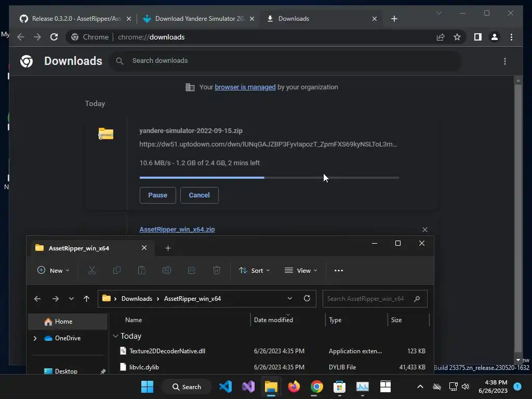The height and width of the screenshot is (399, 532).
Task: Click Chrome downloads page vertical scrollbar
Action: (x=518, y=217)
